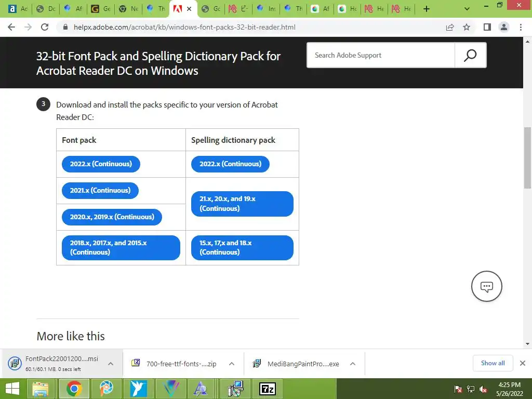Expand options for MediBangPaintPro exe download
This screenshot has width=532, height=399.
pos(353,364)
